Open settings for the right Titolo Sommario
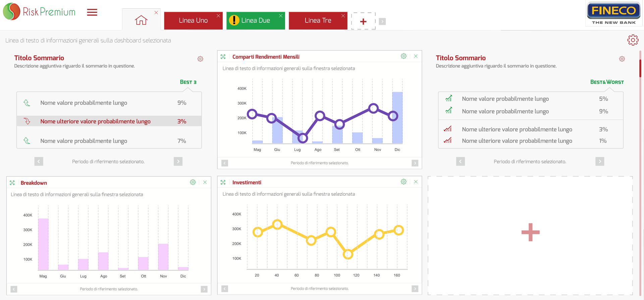The height and width of the screenshot is (300, 644). 622,59
